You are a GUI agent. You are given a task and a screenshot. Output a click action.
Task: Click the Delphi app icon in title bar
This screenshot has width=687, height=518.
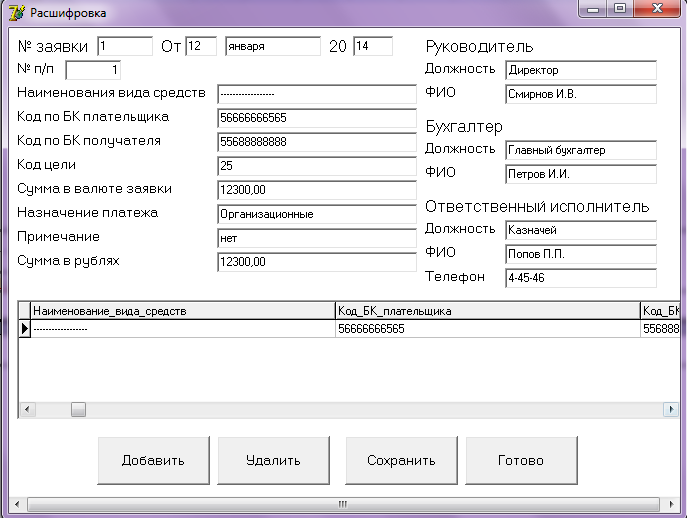click(x=17, y=13)
